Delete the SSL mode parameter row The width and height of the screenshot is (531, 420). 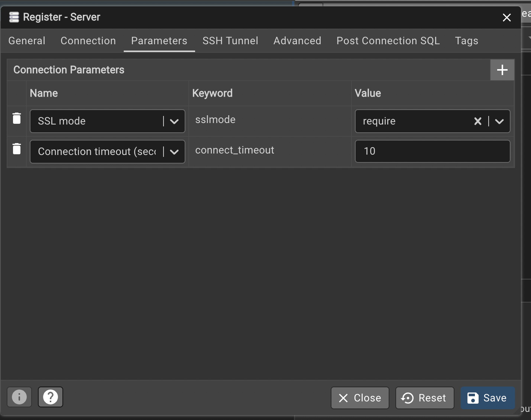(x=17, y=118)
